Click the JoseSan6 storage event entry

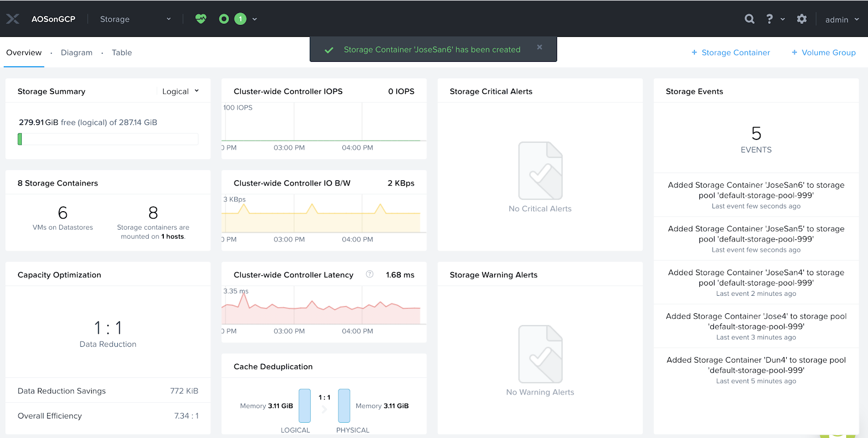point(756,195)
